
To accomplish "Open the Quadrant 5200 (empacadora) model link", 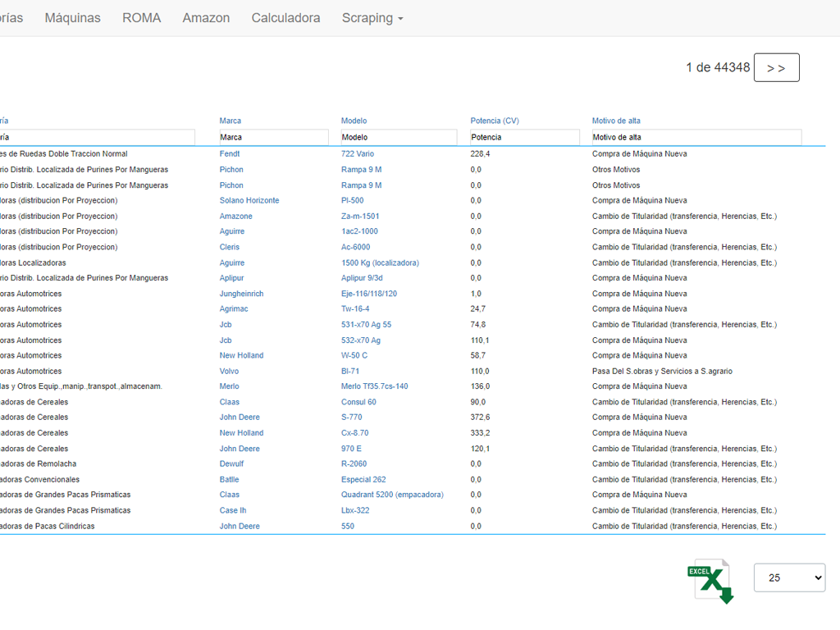I will (x=392, y=495).
